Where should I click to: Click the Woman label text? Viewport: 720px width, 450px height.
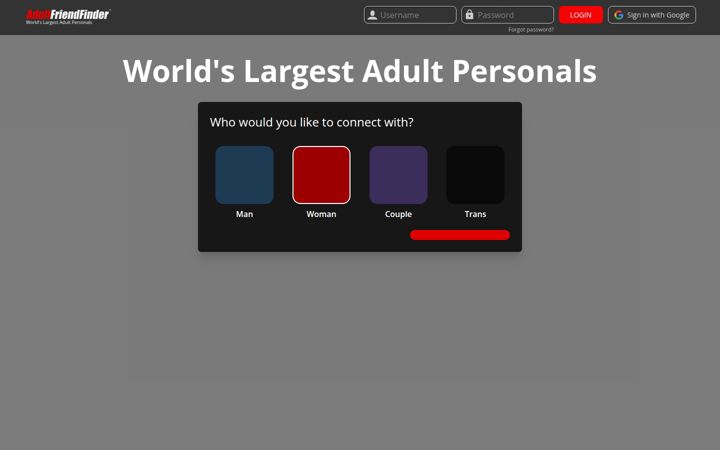coord(321,214)
